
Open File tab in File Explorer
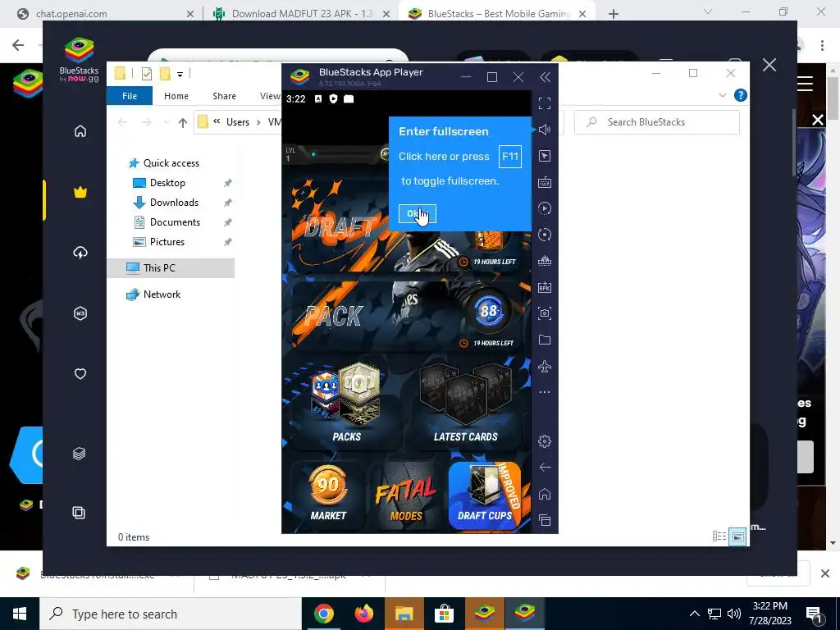pos(130,96)
